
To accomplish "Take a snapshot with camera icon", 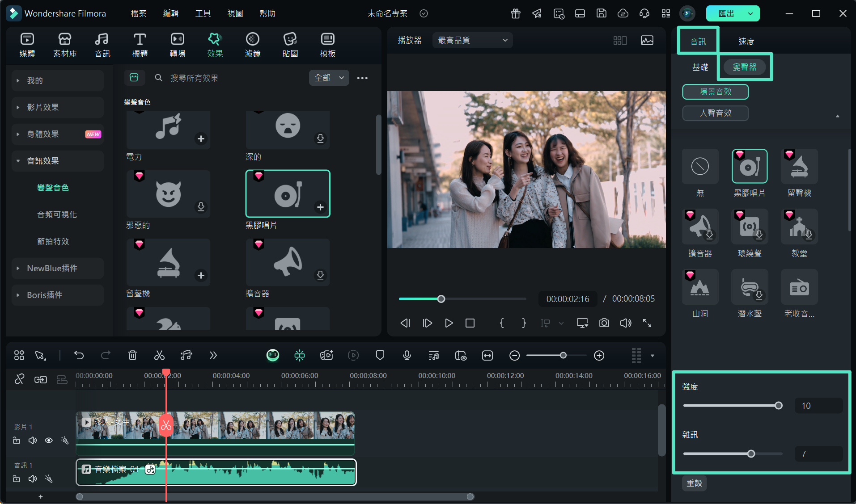I will coord(604,323).
